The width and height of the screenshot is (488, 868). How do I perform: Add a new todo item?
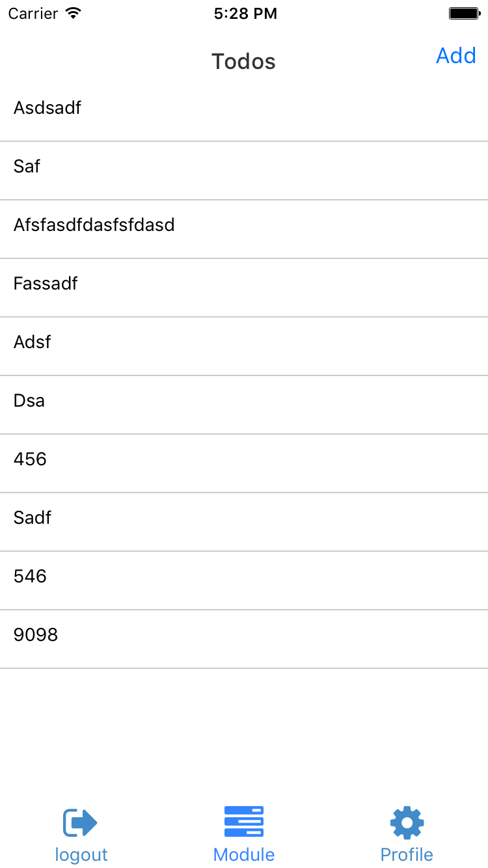(456, 56)
